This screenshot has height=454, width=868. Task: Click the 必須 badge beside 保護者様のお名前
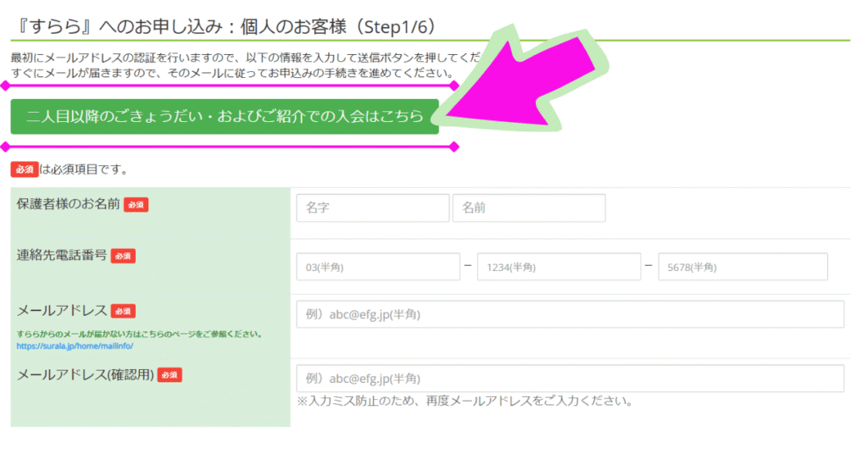[x=136, y=205]
